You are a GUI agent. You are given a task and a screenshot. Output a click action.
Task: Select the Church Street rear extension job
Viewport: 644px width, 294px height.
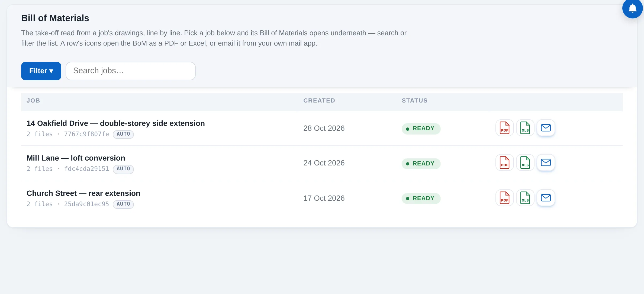(x=322, y=198)
